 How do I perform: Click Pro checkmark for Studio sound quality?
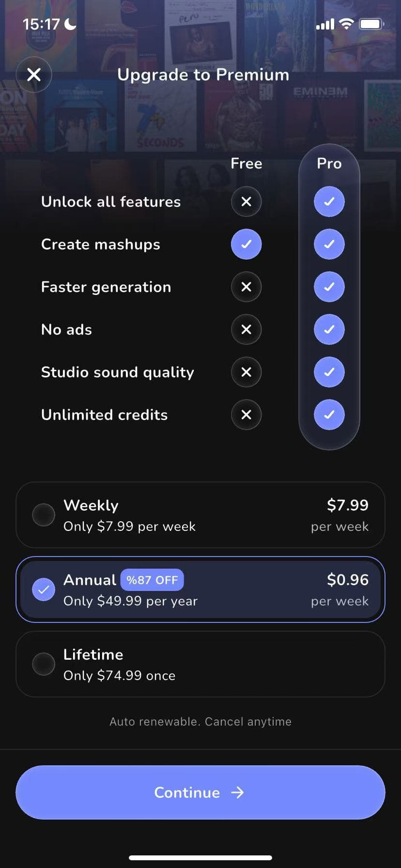pyautogui.click(x=329, y=372)
